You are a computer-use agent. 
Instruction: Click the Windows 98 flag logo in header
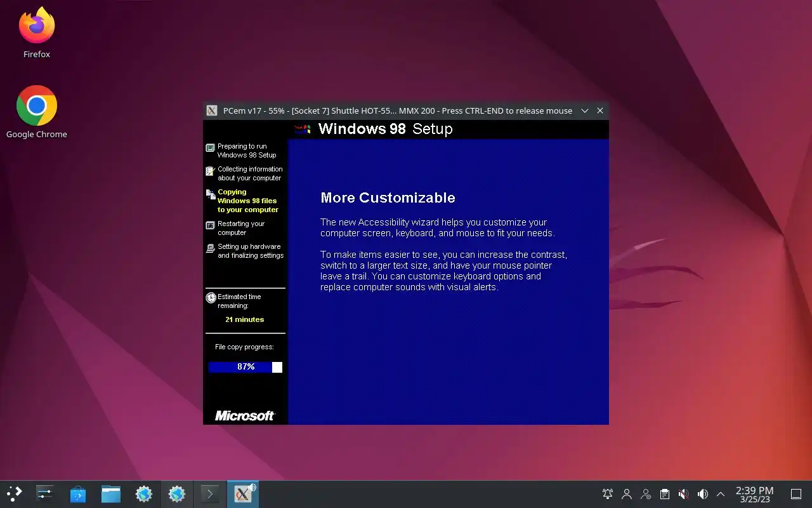click(x=303, y=130)
